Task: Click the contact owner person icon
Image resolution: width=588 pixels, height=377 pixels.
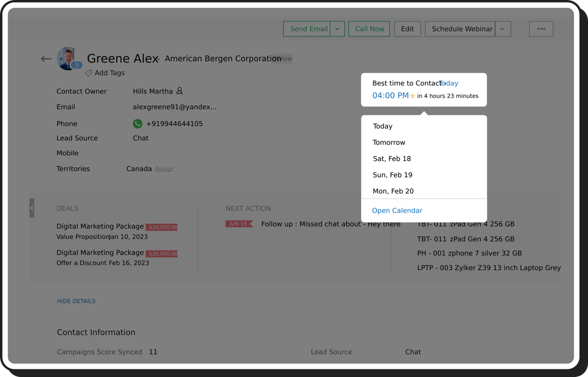Action: pyautogui.click(x=179, y=91)
